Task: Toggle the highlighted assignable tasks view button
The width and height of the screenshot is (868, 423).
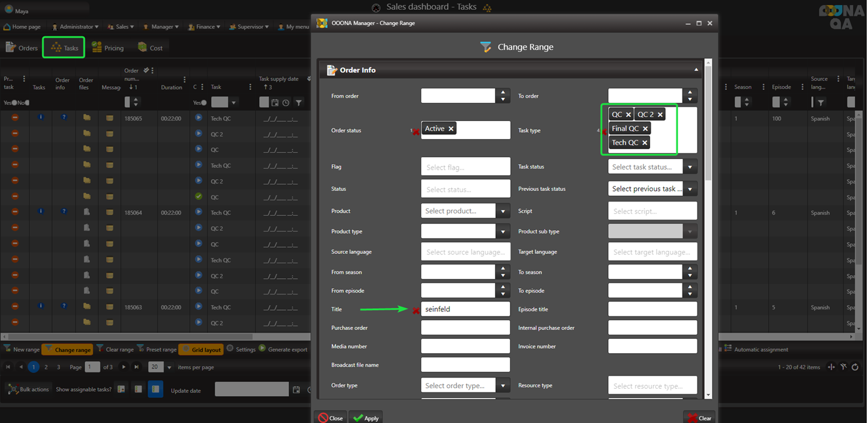Action: click(155, 389)
